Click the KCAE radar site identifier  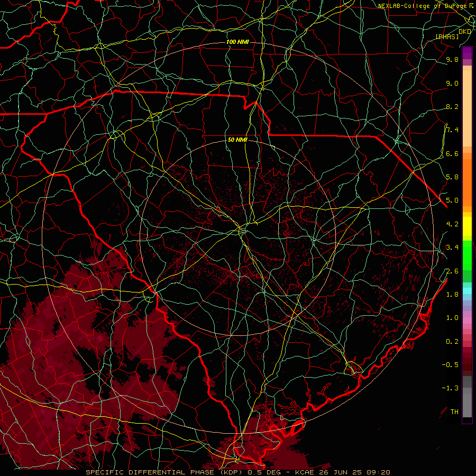point(305,472)
